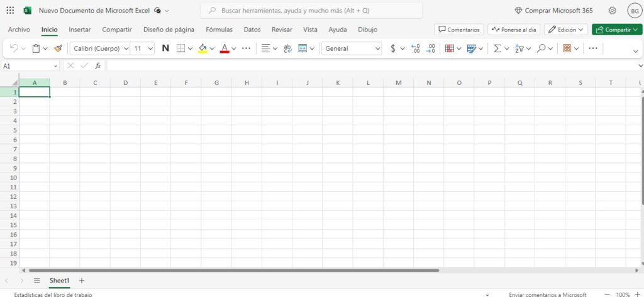Open the undo history dropdown arrow
Screen dimensions: 644x297
23,48
